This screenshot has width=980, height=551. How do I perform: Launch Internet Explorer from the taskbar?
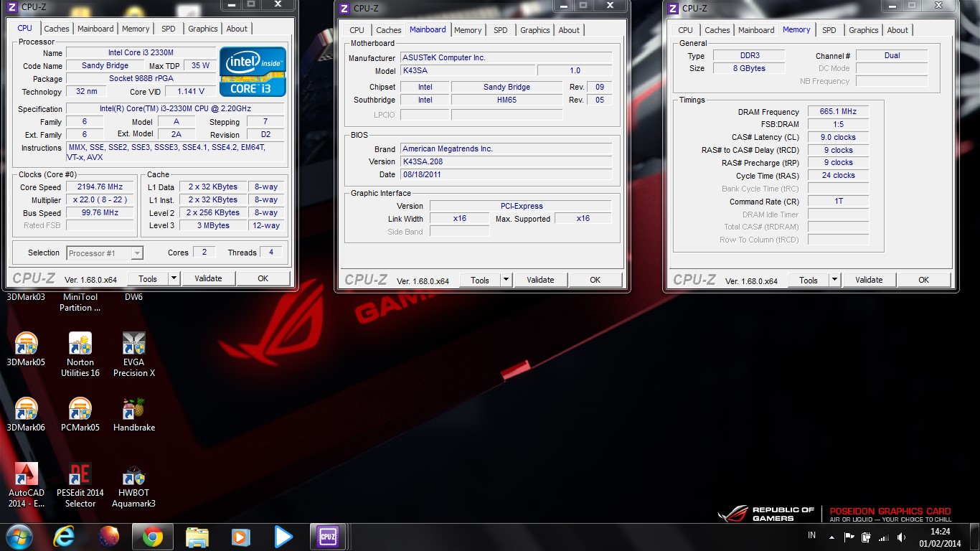[x=65, y=537]
